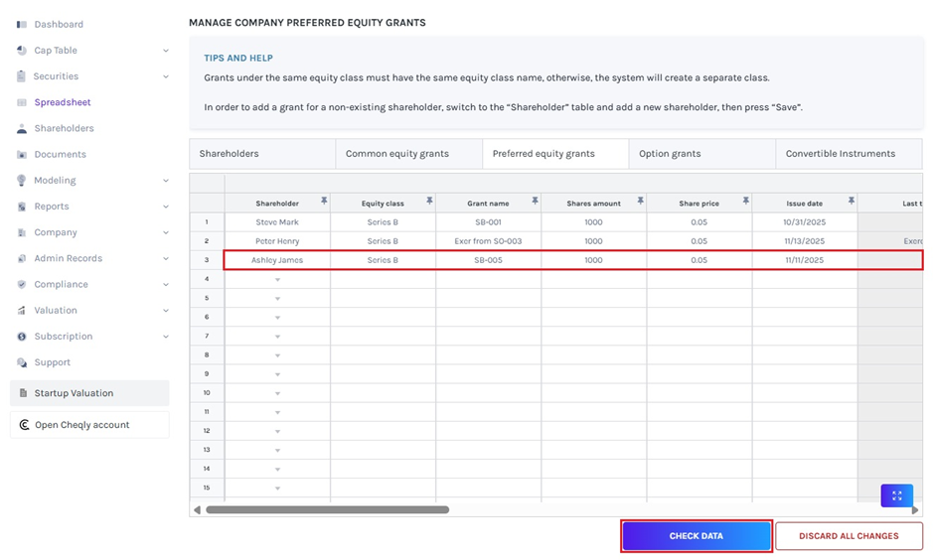Click pin icon on Issue date column
Screen dimensions: 933x560
tap(851, 202)
